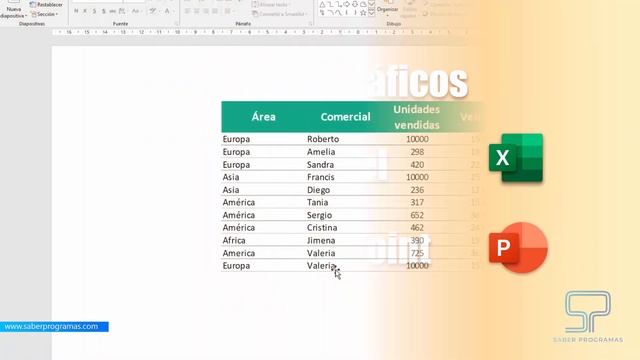Click the Diego cell
Image resolution: width=640 pixels, height=360 pixels.
click(318, 190)
